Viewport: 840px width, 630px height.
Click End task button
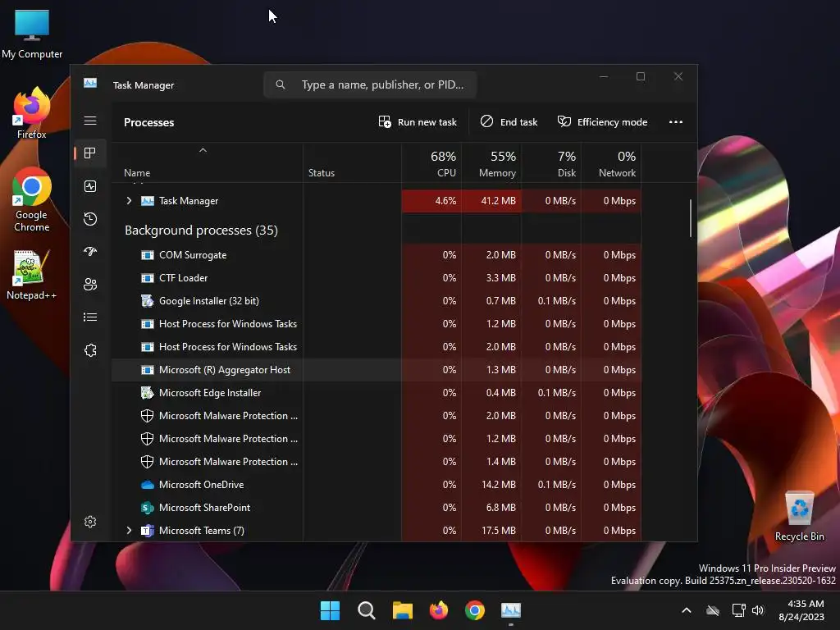509,122
